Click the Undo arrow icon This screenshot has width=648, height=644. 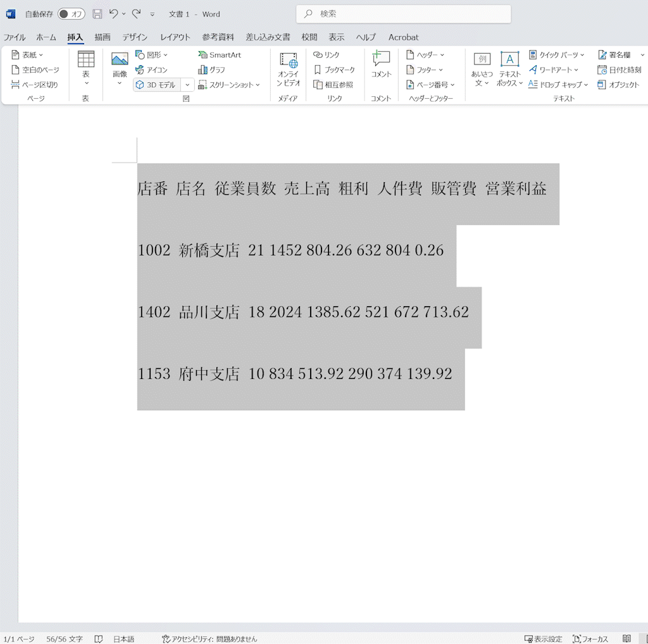114,14
